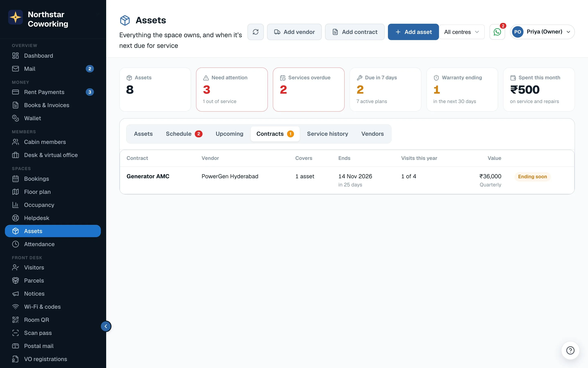View the Floor plan
Image resolution: width=588 pixels, height=368 pixels.
click(53, 192)
